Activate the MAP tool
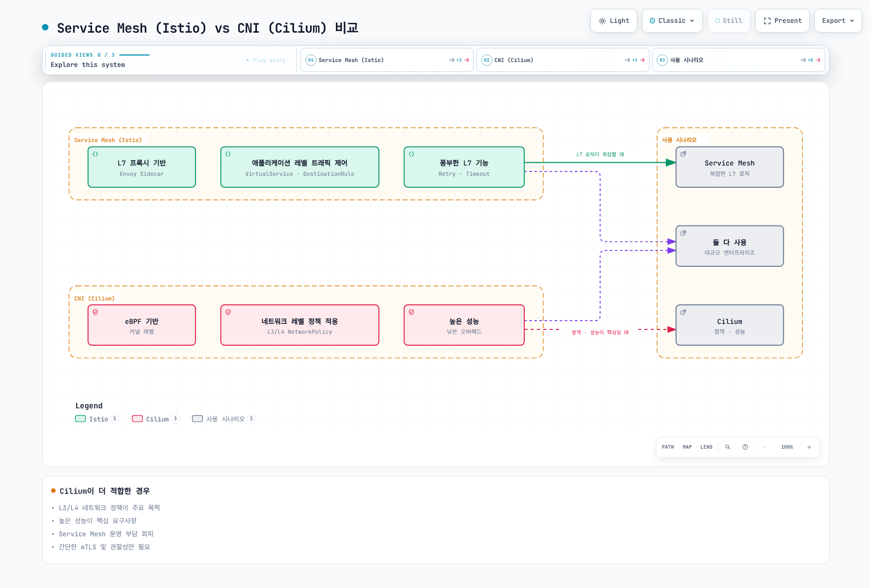 coord(687,447)
